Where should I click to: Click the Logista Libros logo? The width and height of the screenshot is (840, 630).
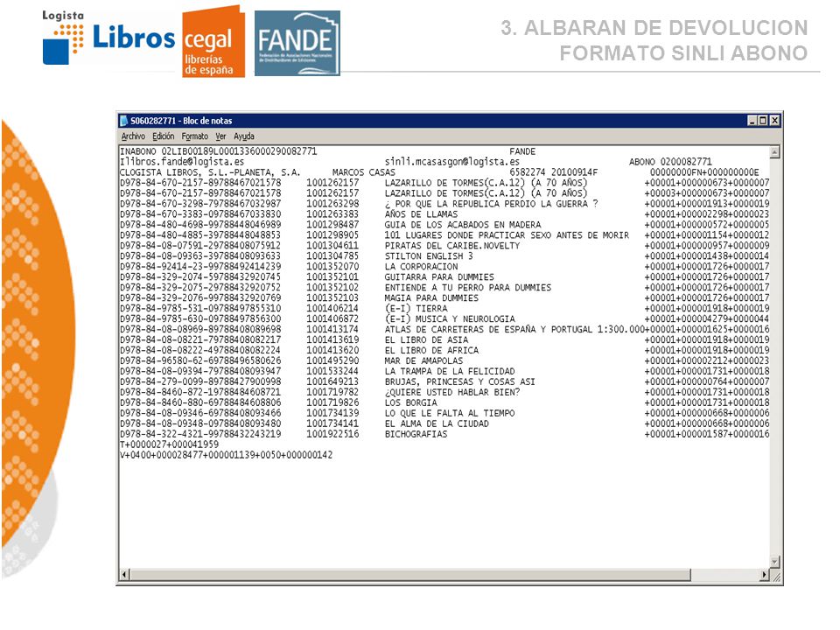[108, 38]
